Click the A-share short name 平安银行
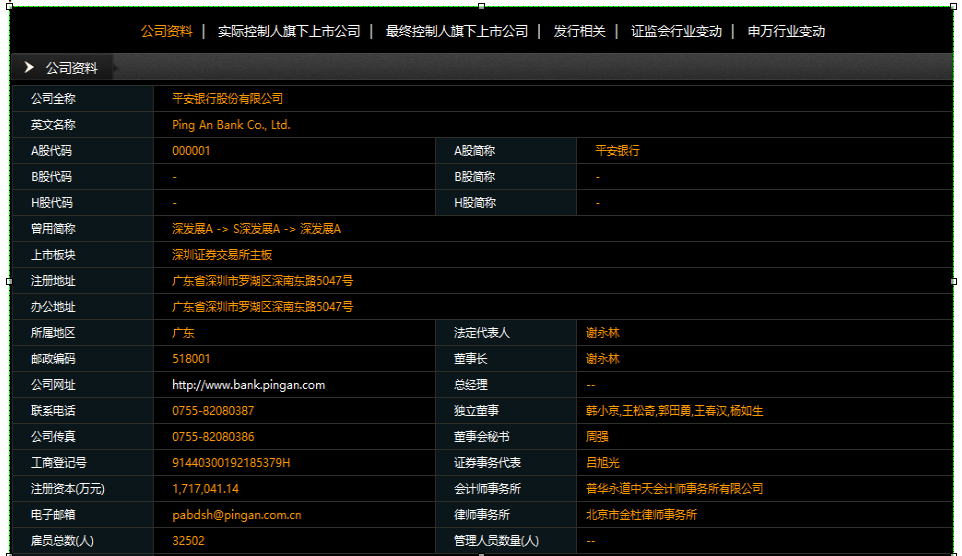This screenshot has height=556, width=962. click(617, 151)
